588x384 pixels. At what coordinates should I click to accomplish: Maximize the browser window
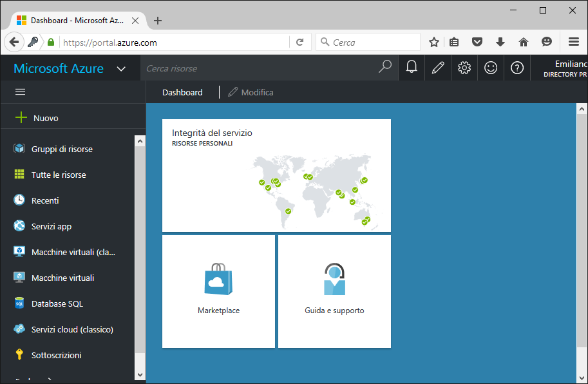tap(543, 10)
